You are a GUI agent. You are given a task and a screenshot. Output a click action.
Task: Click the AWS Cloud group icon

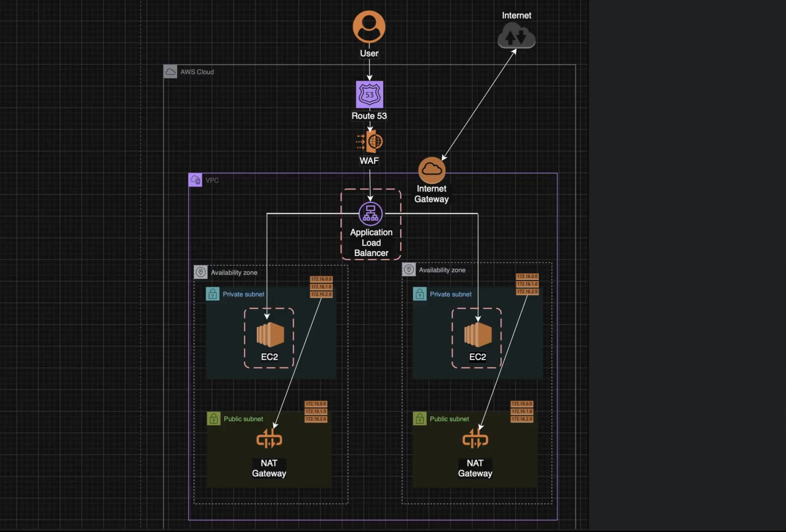tap(170, 72)
